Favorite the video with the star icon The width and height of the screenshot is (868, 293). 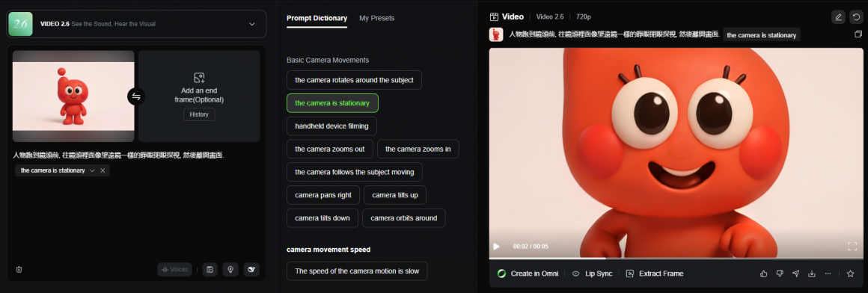pos(850,274)
